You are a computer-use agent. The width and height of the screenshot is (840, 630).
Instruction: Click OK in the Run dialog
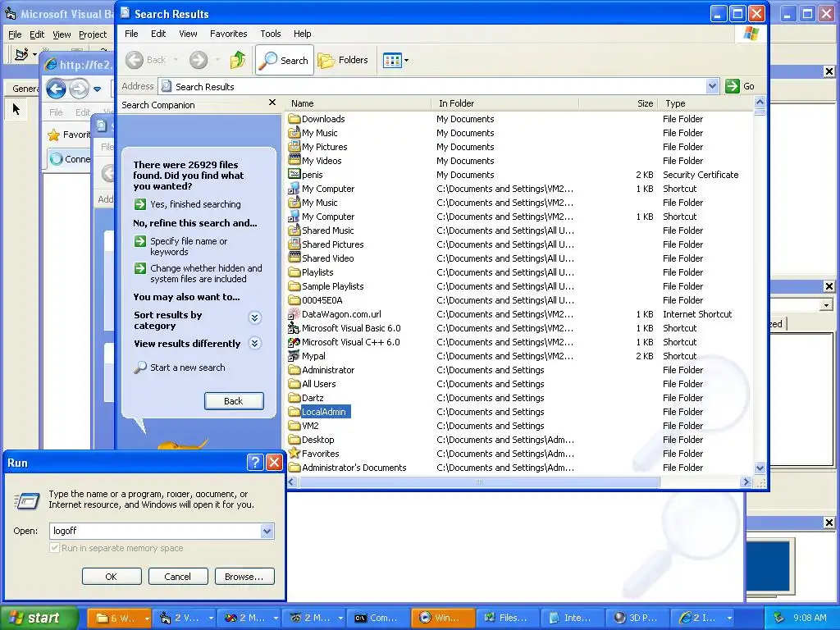tap(112, 577)
